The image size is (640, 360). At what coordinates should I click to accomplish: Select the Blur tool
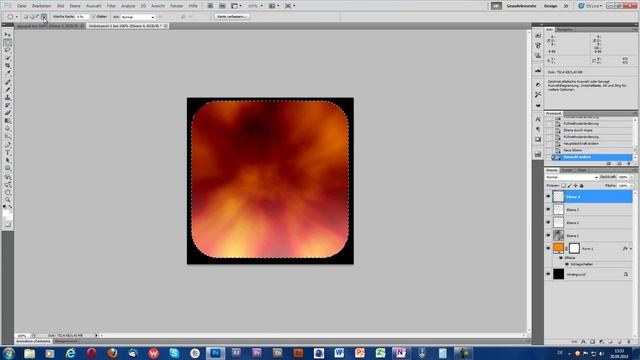(7, 129)
